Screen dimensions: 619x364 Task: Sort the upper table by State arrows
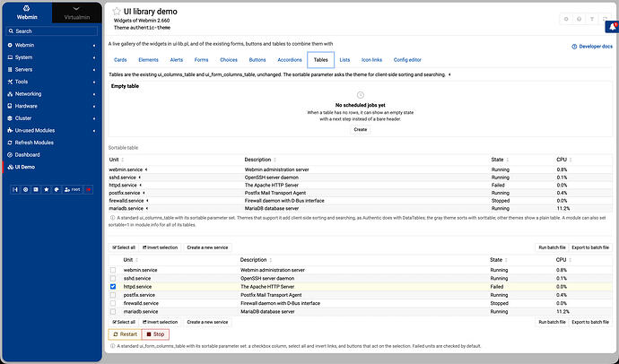tap(507, 160)
